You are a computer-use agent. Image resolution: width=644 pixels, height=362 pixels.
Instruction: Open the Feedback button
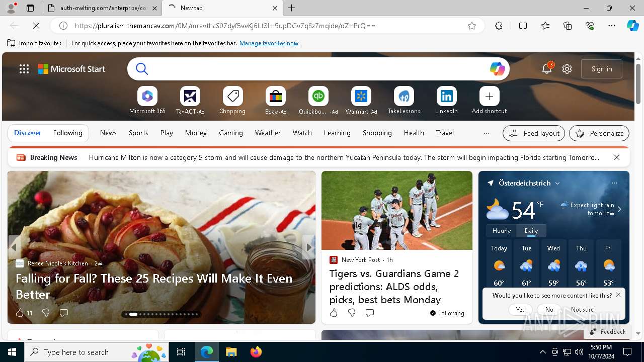tap(607, 332)
